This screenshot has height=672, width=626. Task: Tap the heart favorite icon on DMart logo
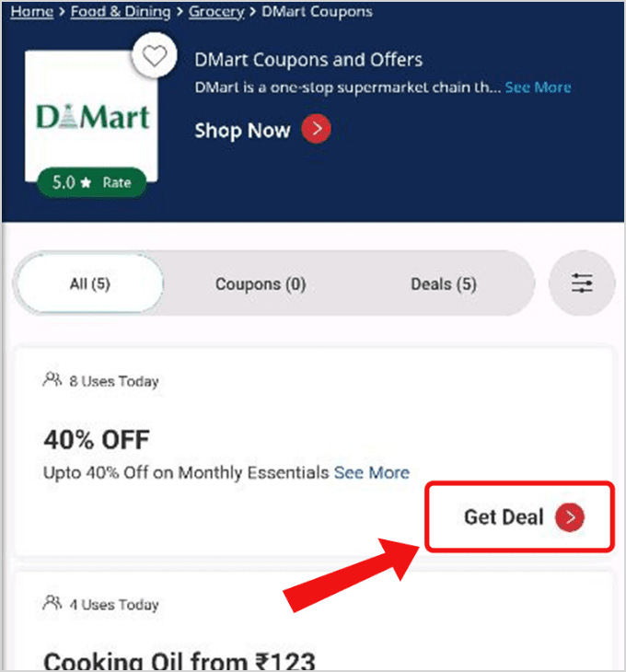[x=155, y=56]
